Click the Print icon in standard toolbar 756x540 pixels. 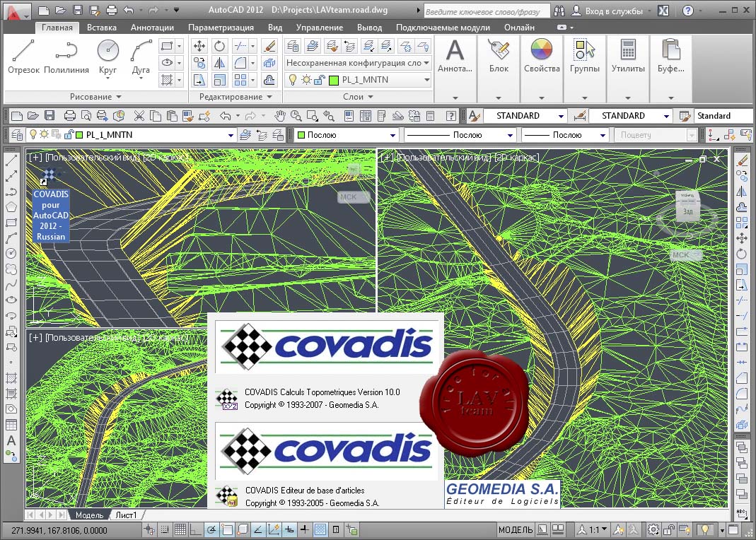(x=70, y=116)
